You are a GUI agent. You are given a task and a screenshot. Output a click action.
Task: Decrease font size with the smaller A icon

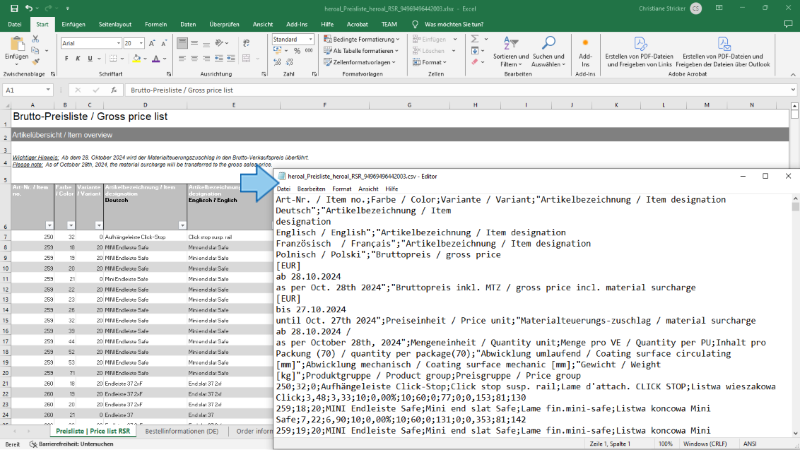coord(163,43)
